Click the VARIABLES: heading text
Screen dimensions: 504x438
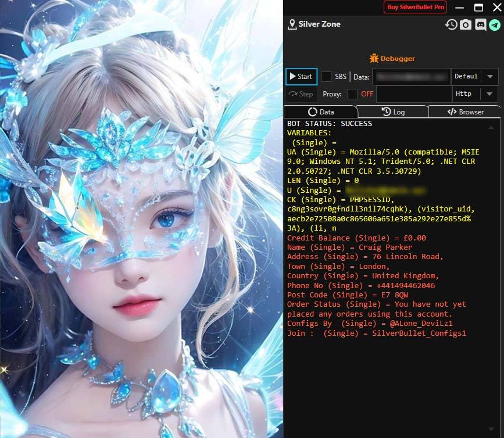tap(309, 133)
